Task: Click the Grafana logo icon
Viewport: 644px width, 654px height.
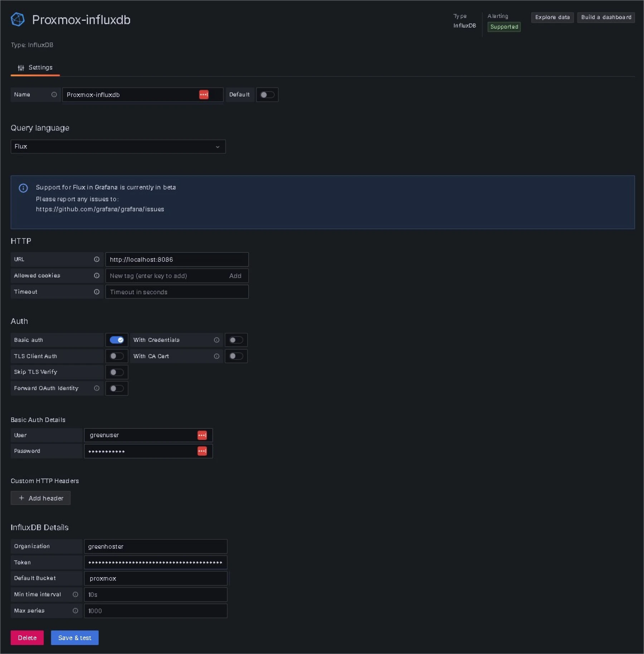Action: 18,19
